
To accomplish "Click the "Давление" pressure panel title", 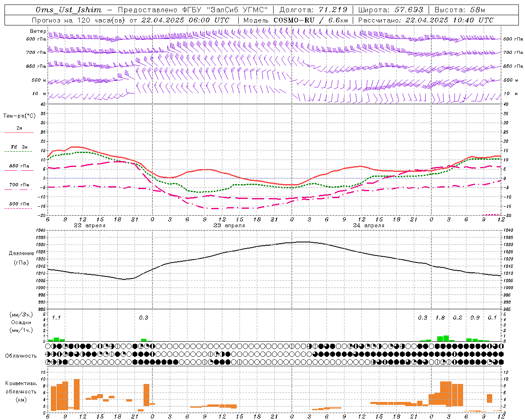I will tap(21, 253).
